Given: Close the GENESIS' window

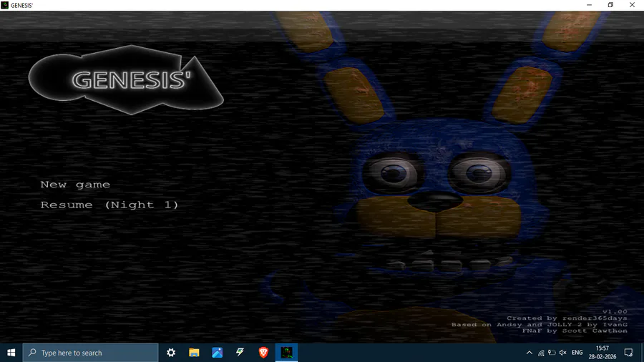Looking at the screenshot, I should [632, 5].
